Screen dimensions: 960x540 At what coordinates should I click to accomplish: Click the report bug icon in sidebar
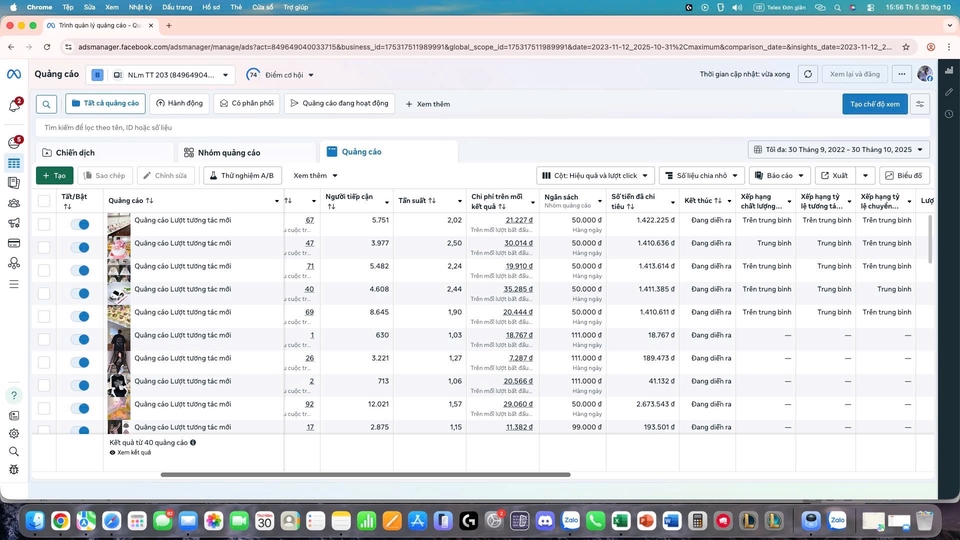coord(14,469)
